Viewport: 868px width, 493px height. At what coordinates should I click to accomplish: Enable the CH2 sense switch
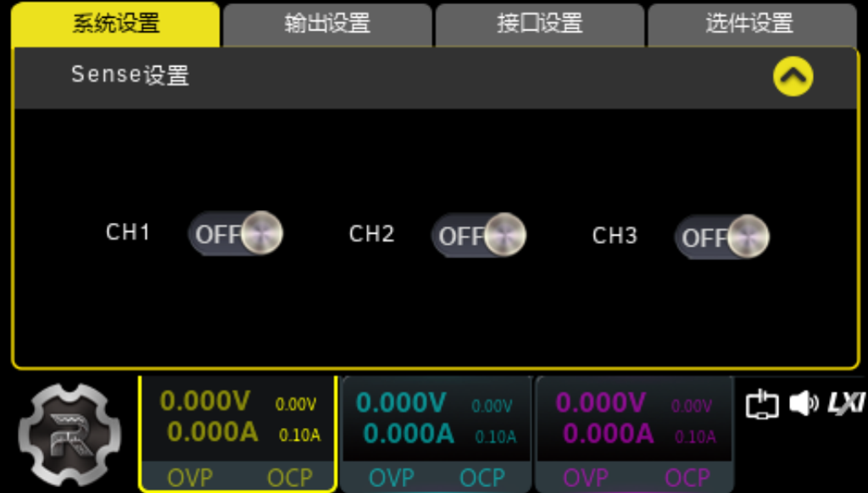tap(479, 235)
